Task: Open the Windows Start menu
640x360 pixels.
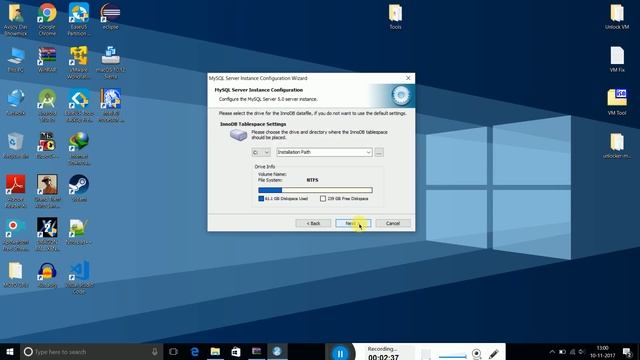Action: point(10,351)
